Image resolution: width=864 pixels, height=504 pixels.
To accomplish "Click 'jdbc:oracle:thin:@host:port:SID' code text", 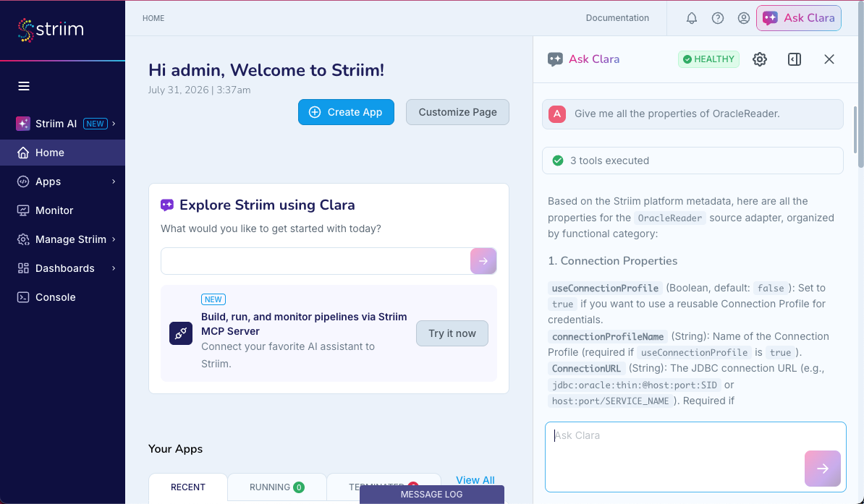I will point(635,385).
